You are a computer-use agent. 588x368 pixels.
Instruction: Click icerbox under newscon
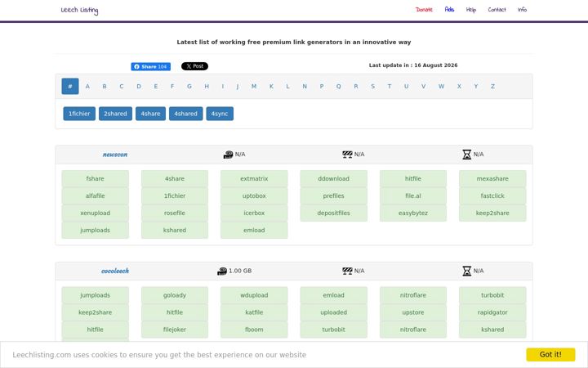pos(254,213)
